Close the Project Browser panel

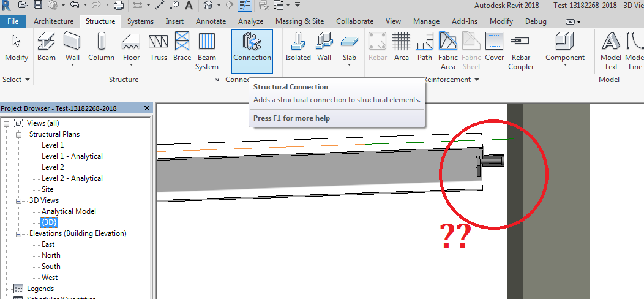click(x=147, y=108)
